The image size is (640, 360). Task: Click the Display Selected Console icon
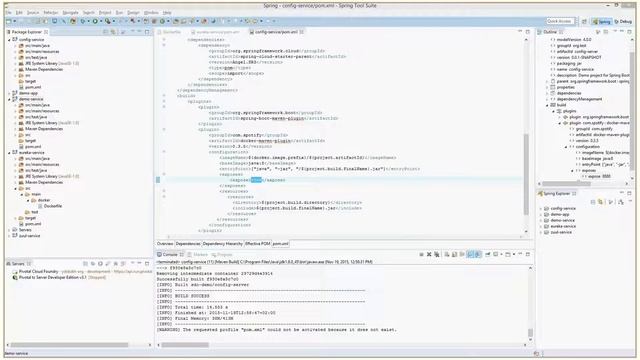tap(496, 254)
